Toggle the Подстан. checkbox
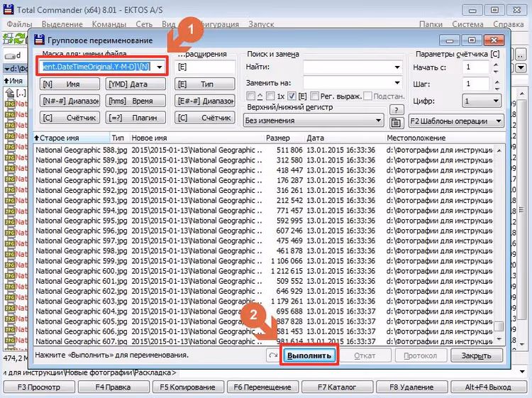The image size is (532, 398). click(367, 96)
